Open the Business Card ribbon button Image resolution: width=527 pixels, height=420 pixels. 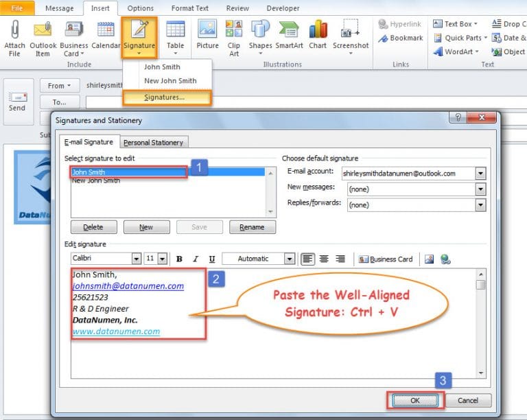[x=74, y=38]
